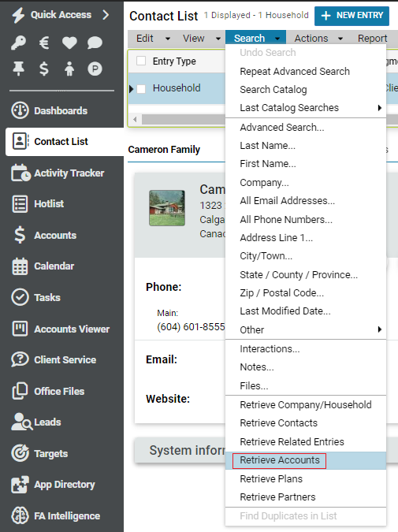Expand the Quick Access chevron
The width and height of the screenshot is (398, 532).
(106, 15)
